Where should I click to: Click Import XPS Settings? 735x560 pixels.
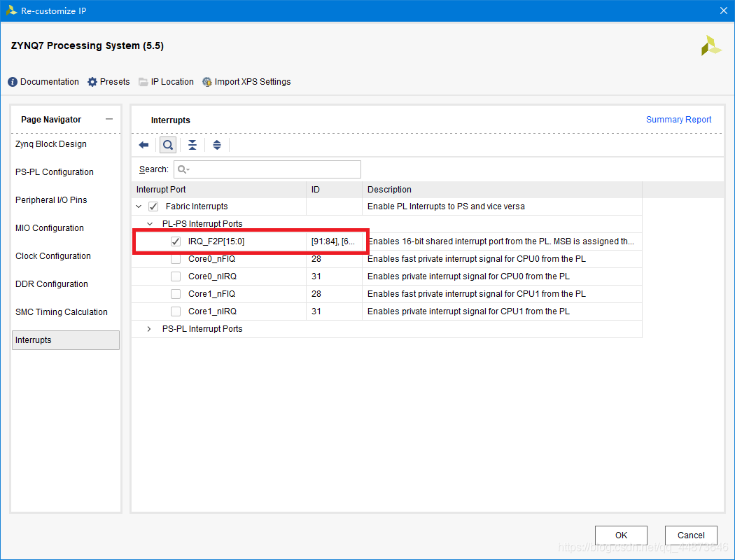(253, 82)
